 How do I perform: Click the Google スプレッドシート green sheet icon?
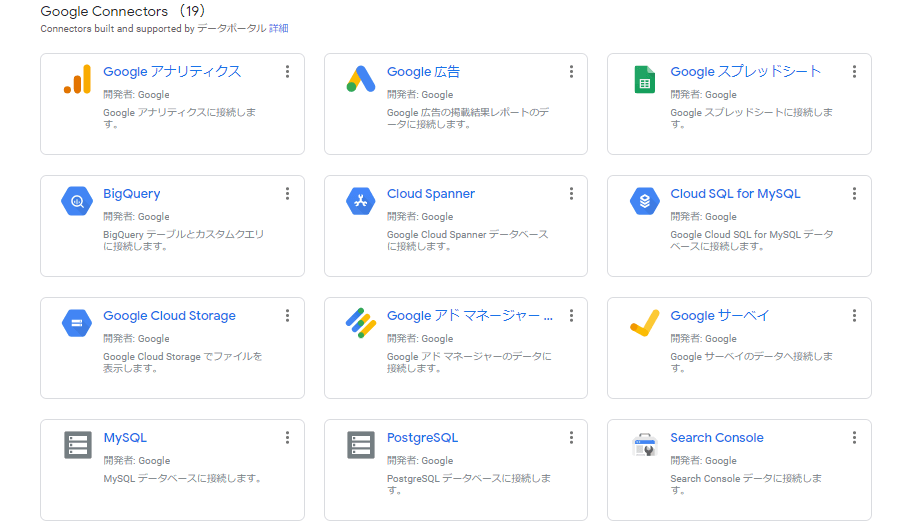pyautogui.click(x=645, y=79)
